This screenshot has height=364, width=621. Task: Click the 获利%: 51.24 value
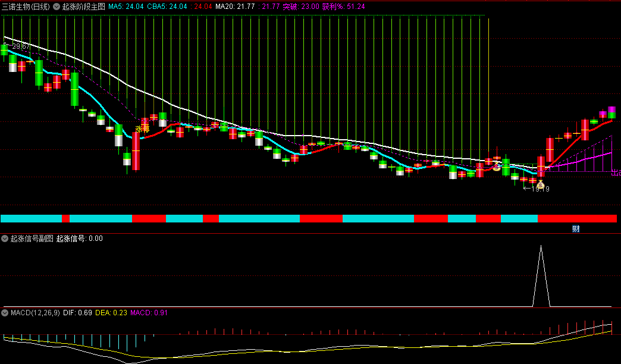[343, 7]
